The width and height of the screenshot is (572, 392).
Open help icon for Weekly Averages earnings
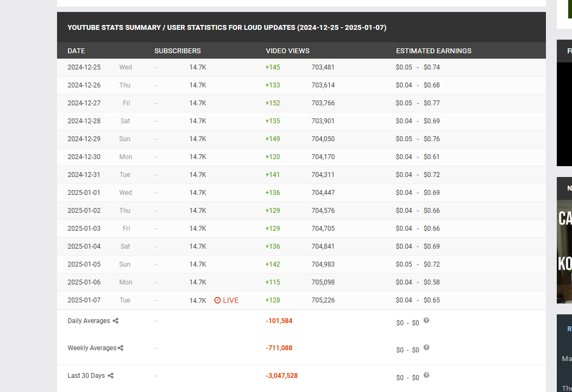426,347
